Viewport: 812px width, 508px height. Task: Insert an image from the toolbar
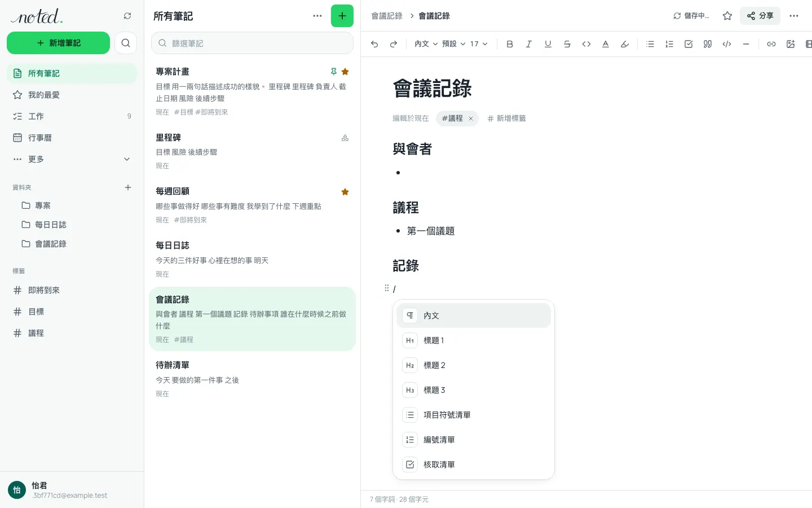pyautogui.click(x=791, y=44)
